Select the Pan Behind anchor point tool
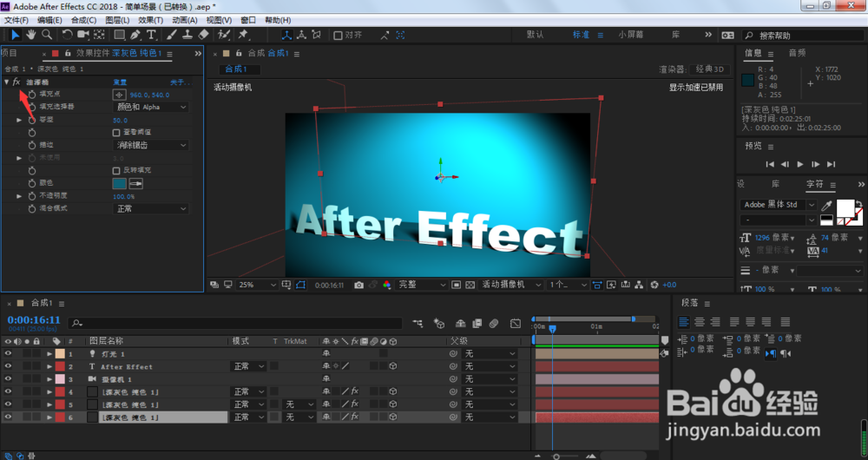This screenshot has height=460, width=868. pos(99,35)
